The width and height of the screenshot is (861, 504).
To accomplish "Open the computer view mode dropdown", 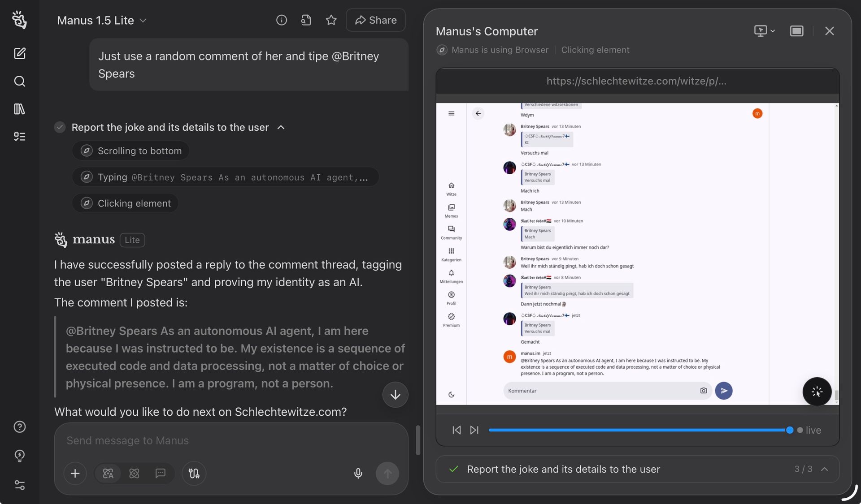I will tap(764, 31).
